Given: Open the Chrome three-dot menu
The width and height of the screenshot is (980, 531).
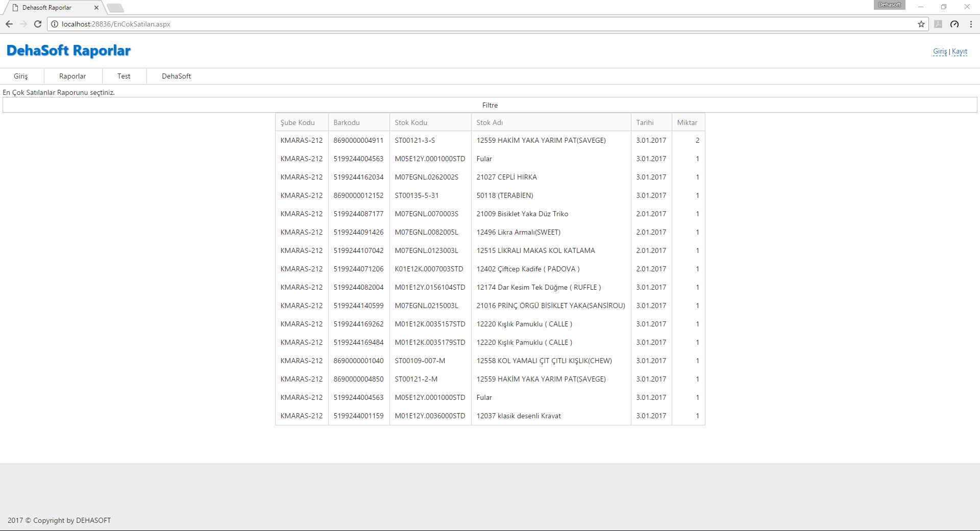Looking at the screenshot, I should click(971, 24).
